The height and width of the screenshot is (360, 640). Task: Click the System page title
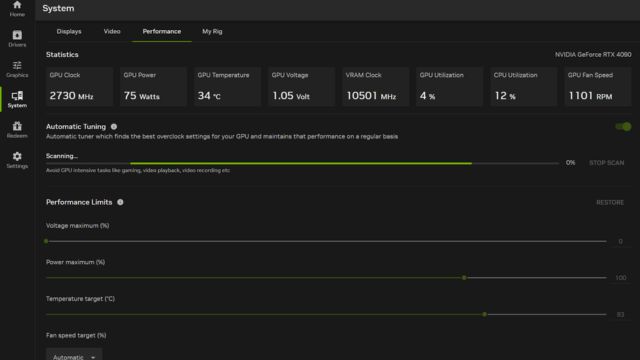click(x=58, y=9)
